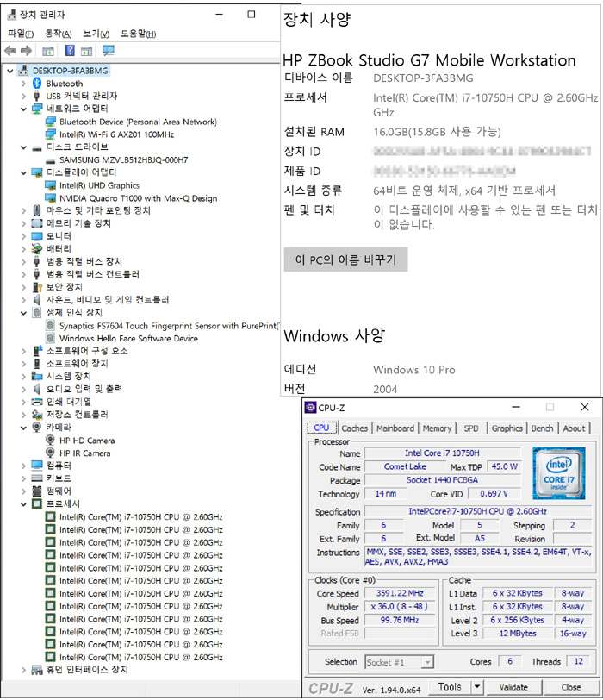
Task: Open the Tools dropdown arrow in CPU-Z
Action: pyautogui.click(x=476, y=686)
